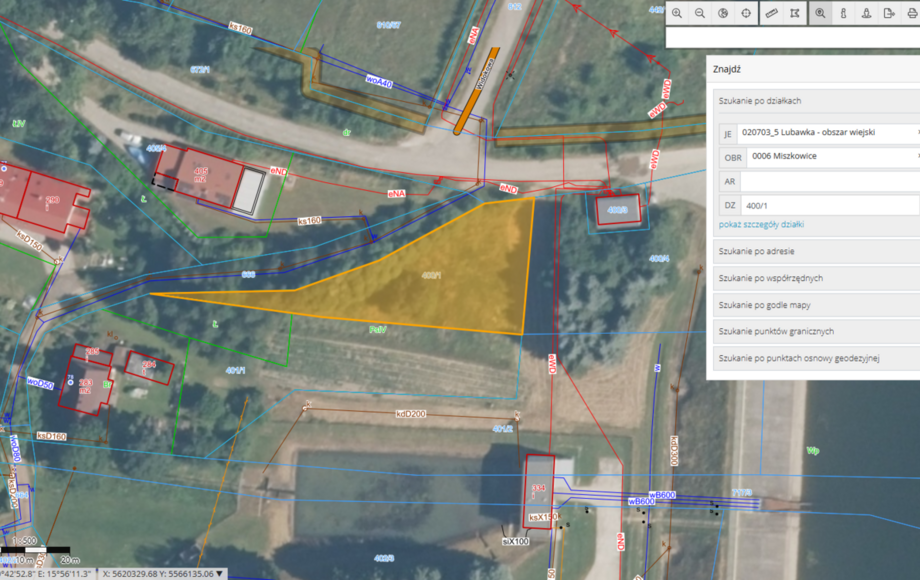The height and width of the screenshot is (580, 920).
Task: Select the polygon area measure tool
Action: tap(794, 13)
